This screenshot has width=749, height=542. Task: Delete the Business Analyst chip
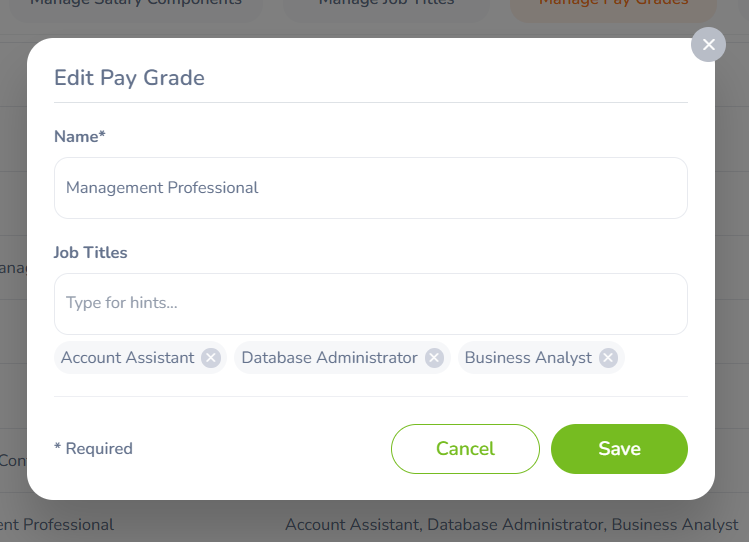609,358
